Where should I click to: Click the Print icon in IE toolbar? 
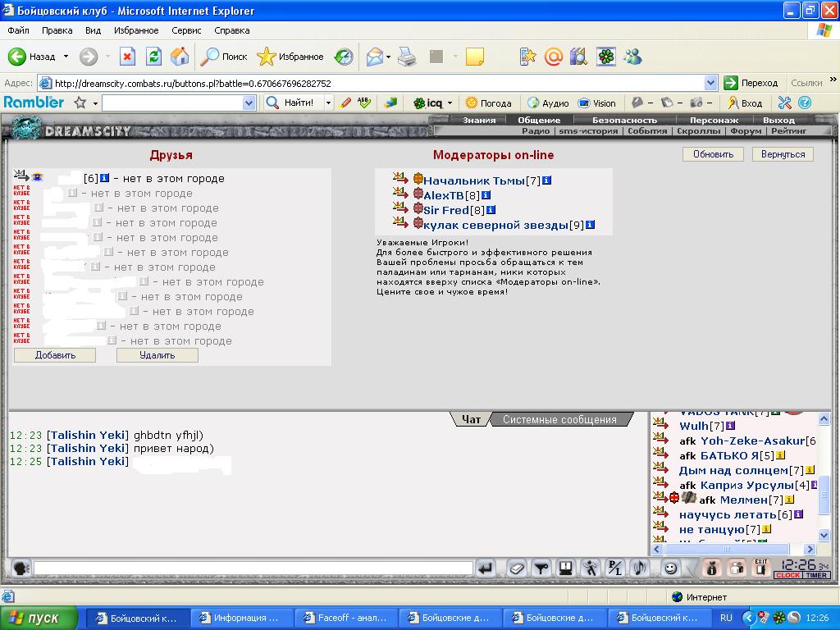click(407, 57)
